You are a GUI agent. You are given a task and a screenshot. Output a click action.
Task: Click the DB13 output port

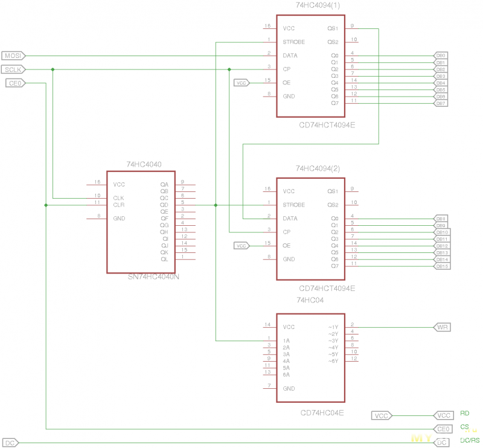[x=442, y=252]
